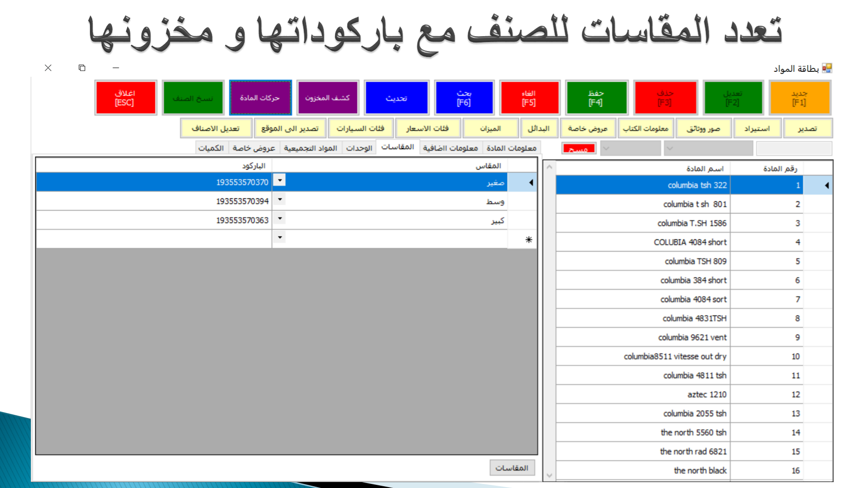Switch to the الكميات tab
The image size is (868, 488).
click(x=211, y=148)
